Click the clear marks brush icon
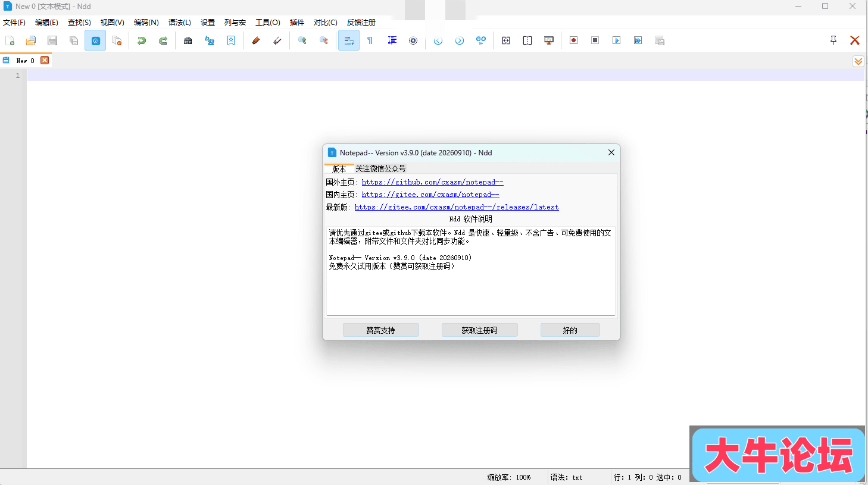 click(x=277, y=40)
